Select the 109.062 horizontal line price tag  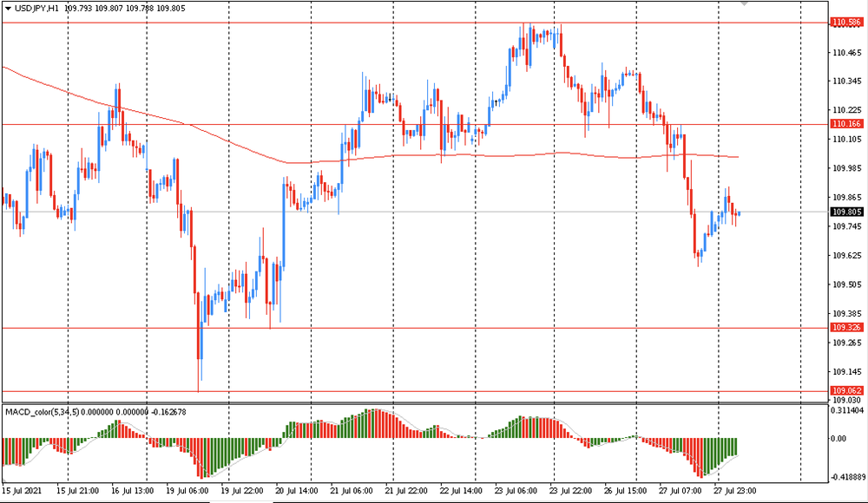coord(847,390)
